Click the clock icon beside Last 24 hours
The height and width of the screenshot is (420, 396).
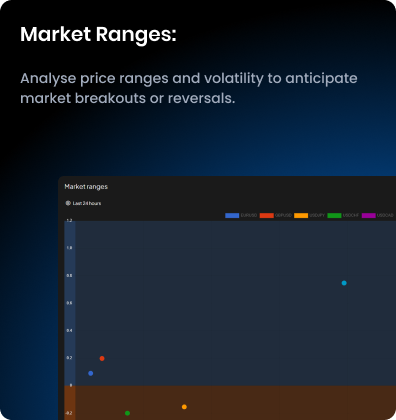coord(68,203)
